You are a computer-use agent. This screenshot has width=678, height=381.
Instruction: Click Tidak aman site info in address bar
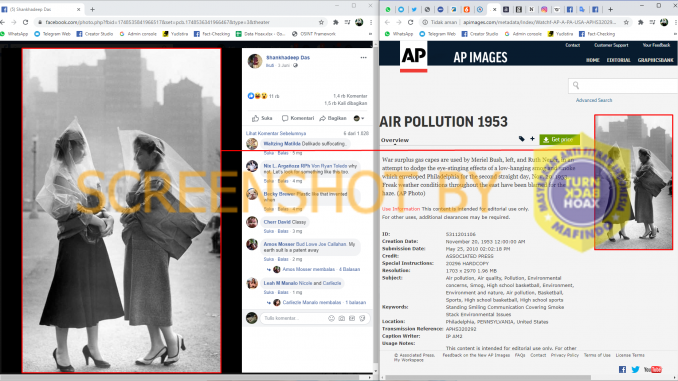(x=439, y=22)
